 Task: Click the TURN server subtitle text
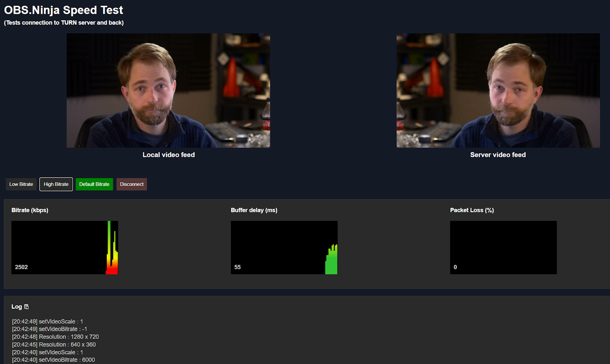[x=64, y=22]
